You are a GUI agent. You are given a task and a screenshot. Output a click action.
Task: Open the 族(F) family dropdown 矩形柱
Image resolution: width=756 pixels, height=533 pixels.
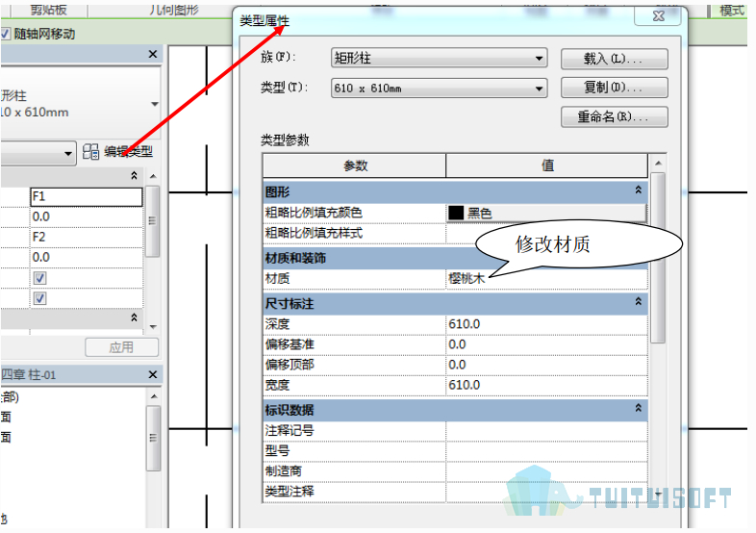(439, 58)
